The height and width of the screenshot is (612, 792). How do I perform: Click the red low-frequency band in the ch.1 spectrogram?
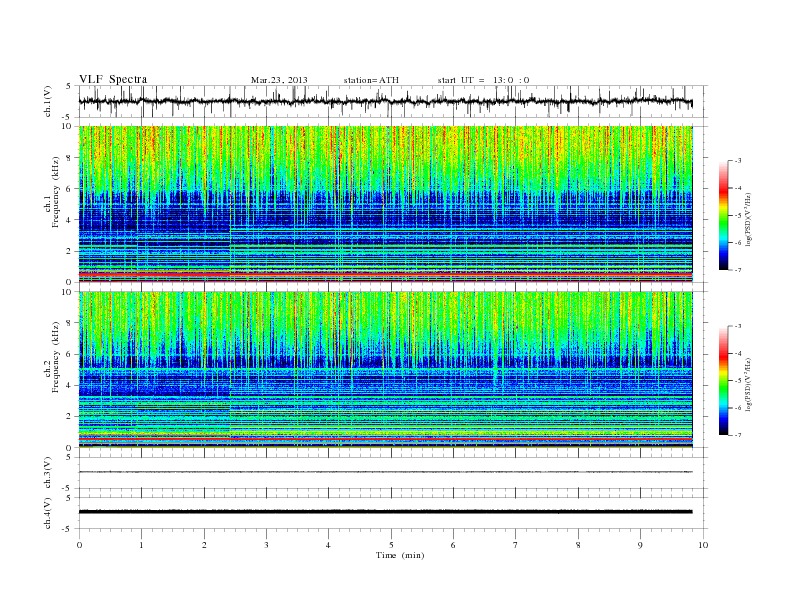(385, 274)
